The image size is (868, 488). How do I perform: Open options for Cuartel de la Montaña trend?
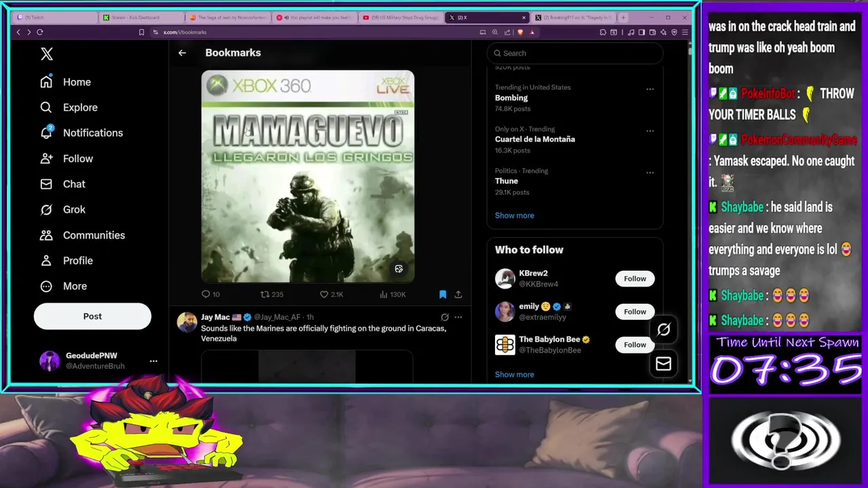click(650, 131)
